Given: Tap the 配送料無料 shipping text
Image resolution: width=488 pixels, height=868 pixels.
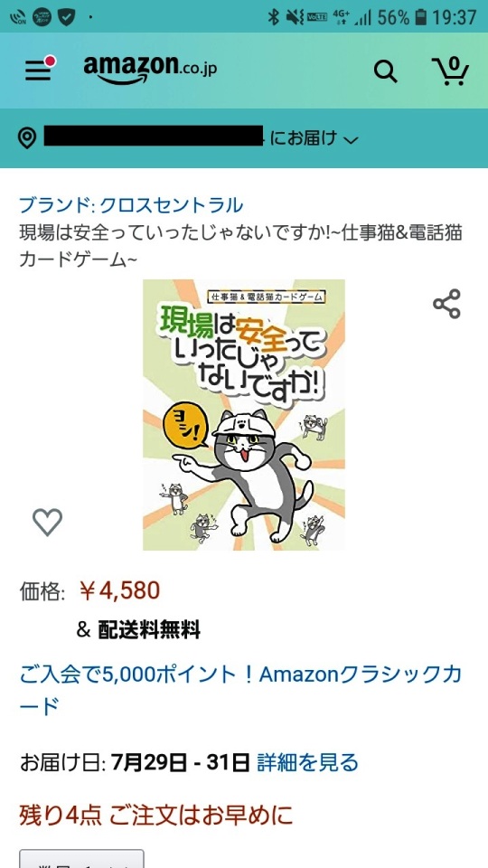Looking at the screenshot, I should click(x=149, y=630).
